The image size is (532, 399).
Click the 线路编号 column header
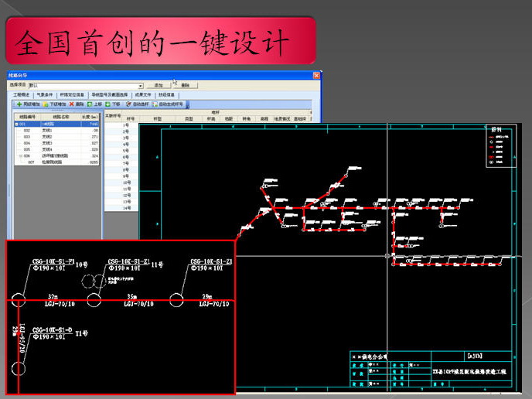(28, 117)
